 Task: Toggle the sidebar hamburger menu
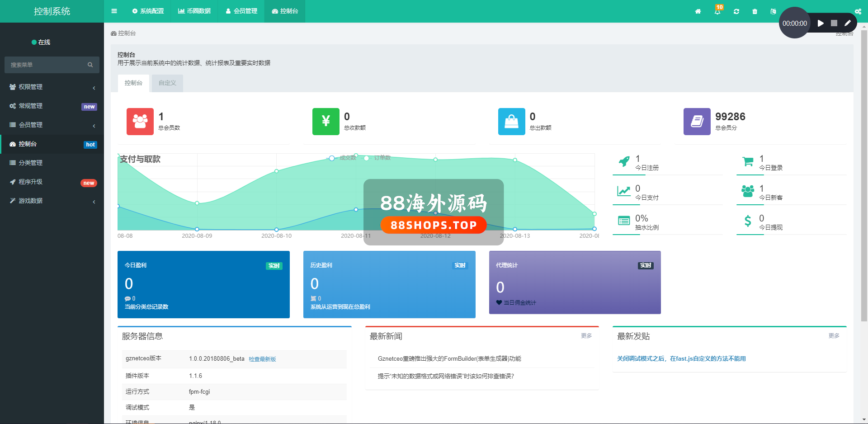[114, 11]
